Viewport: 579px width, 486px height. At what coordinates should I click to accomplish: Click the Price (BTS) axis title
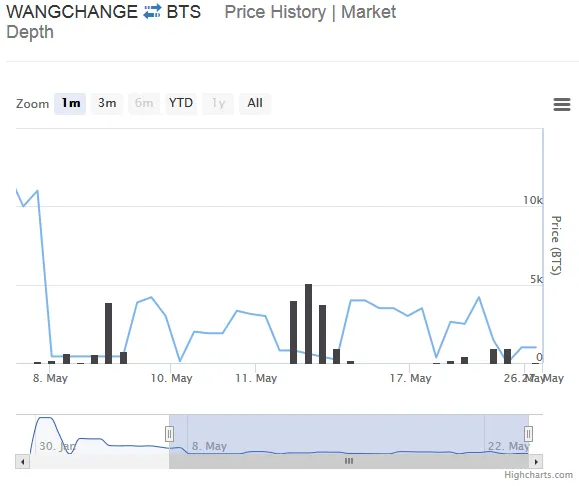pos(556,245)
